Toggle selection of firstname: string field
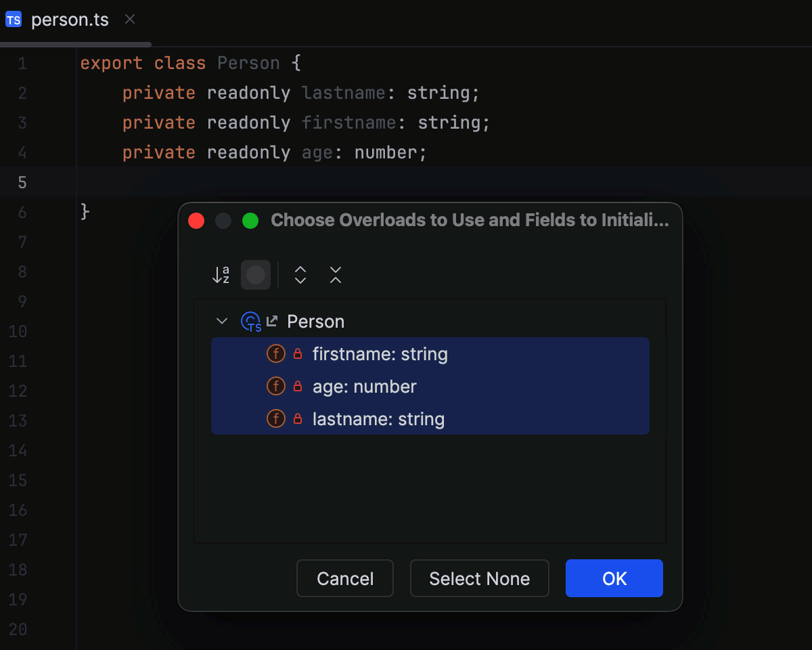Viewport: 812px width, 650px height. point(379,353)
